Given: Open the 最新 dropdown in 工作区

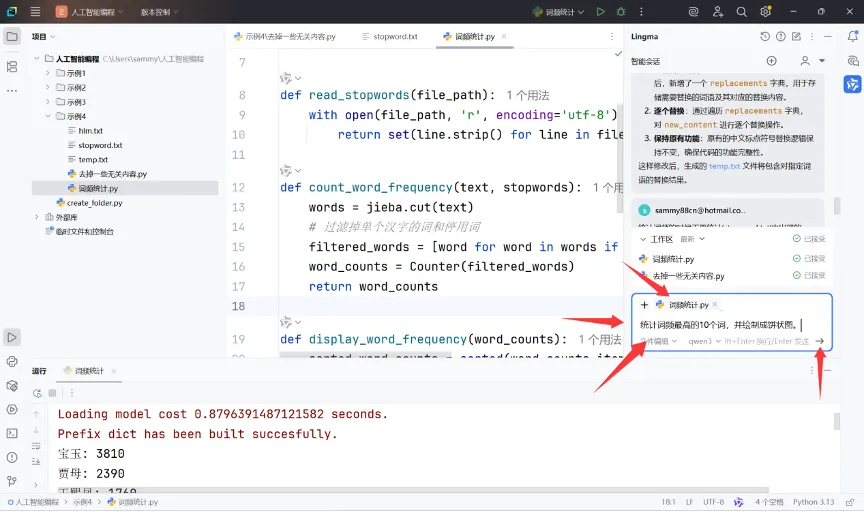Looking at the screenshot, I should click(x=693, y=239).
